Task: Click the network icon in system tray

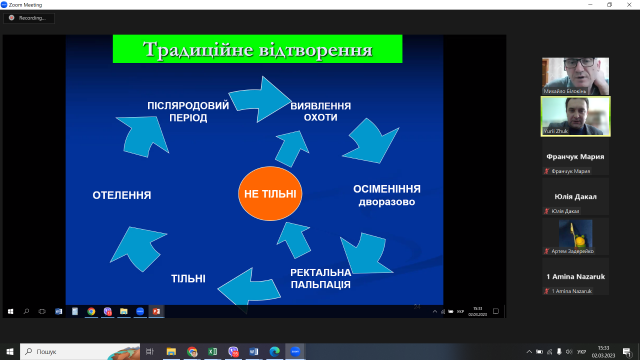Action: coord(549,351)
